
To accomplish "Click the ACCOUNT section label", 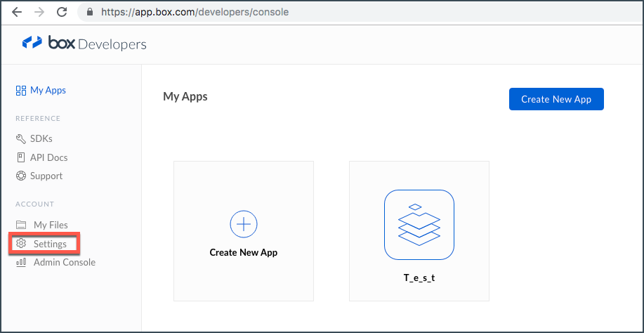I will click(35, 204).
